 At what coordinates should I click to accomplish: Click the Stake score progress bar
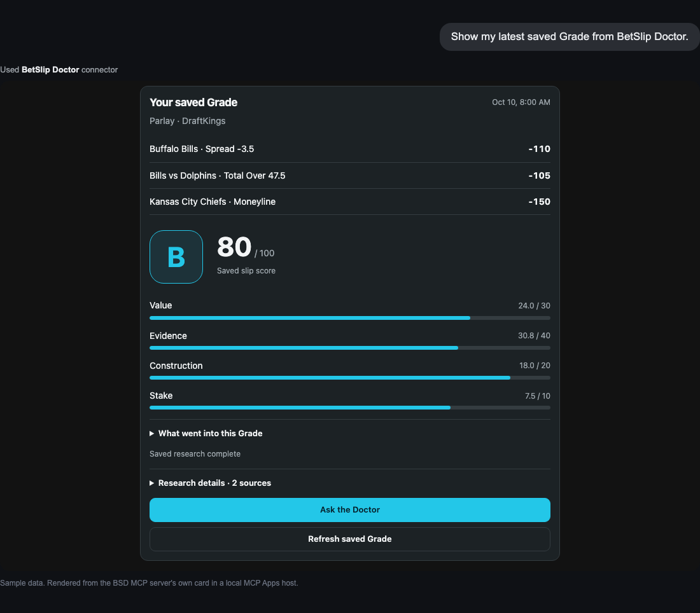click(x=349, y=408)
